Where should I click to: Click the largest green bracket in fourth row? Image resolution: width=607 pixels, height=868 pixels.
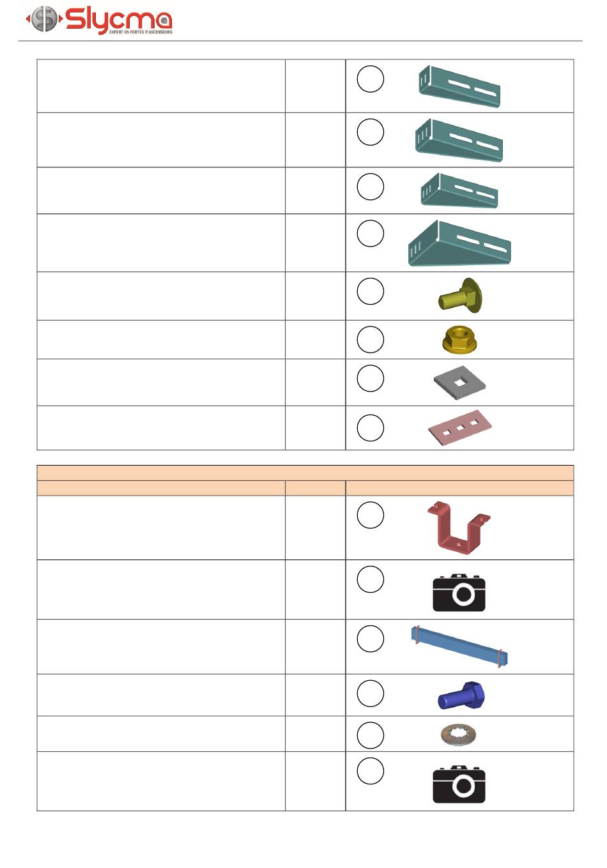tap(459, 243)
